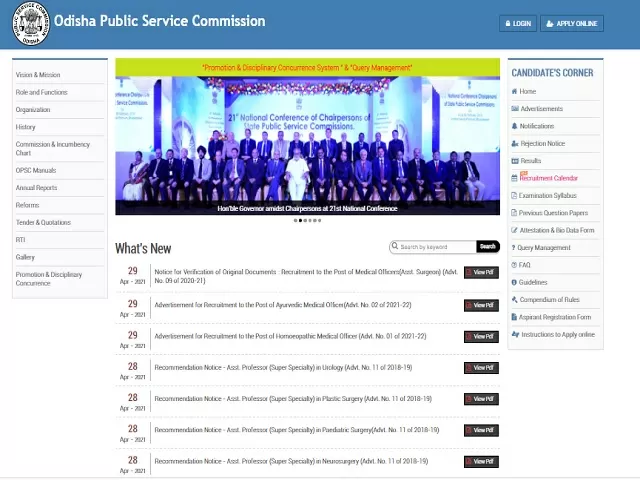
Task: Click the Recruitment Calendar icon
Action: (x=514, y=178)
